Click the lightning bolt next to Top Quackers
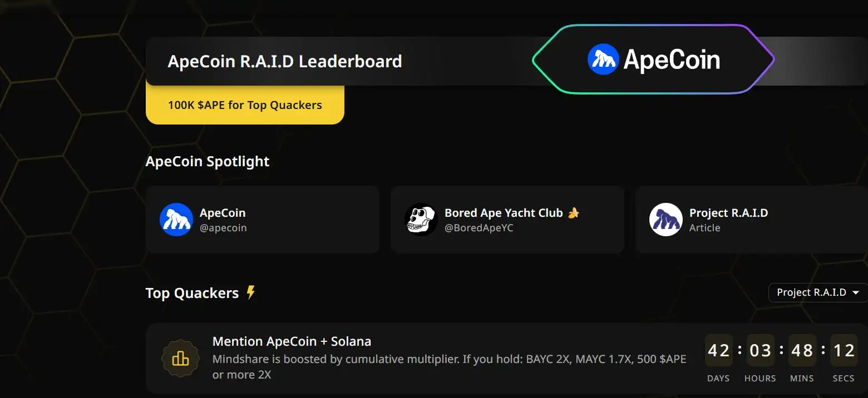This screenshot has height=398, width=868. pyautogui.click(x=251, y=292)
